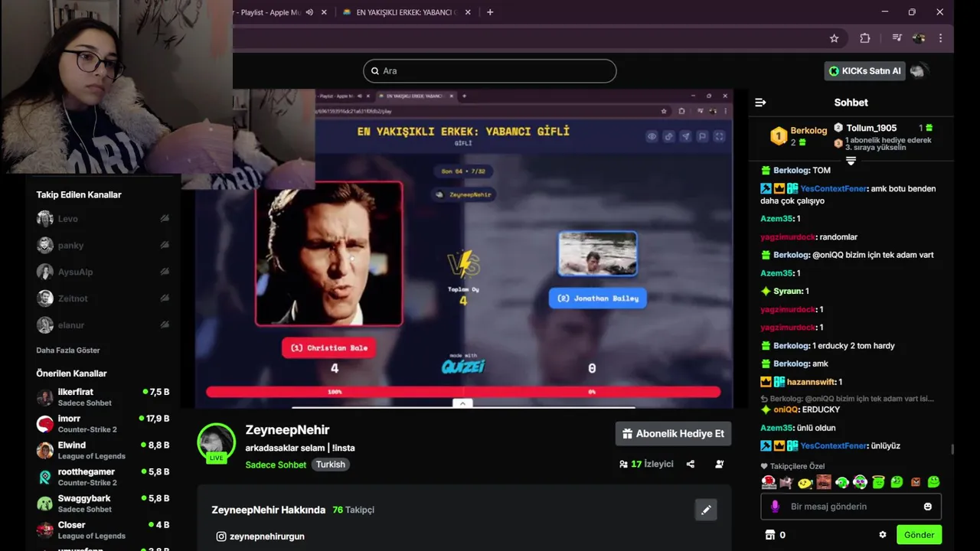Open rootthegamer recommended channel avatar
Screen dimensions: 980x551
pos(45,477)
